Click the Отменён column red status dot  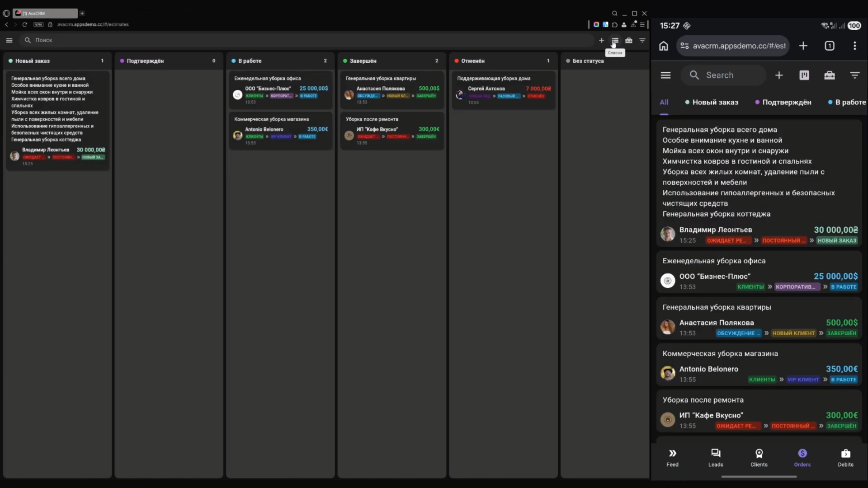457,61
